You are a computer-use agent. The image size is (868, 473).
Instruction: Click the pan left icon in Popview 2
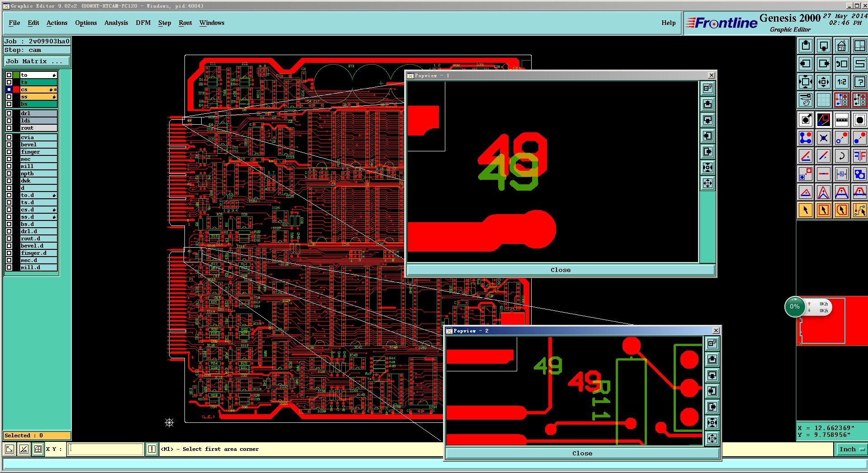click(x=712, y=391)
